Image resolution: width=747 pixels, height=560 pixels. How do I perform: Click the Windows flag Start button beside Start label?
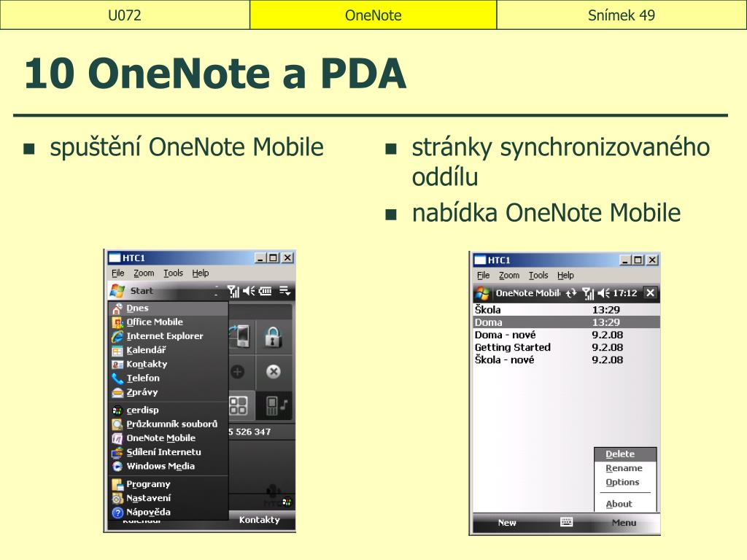(x=117, y=290)
